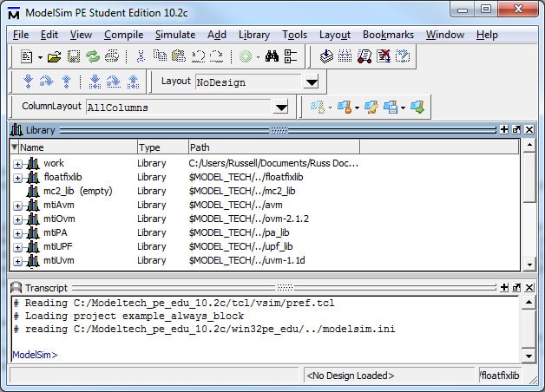Click the Step Out up-arrow icon
Image resolution: width=545 pixels, height=392 pixels.
(x=66, y=82)
